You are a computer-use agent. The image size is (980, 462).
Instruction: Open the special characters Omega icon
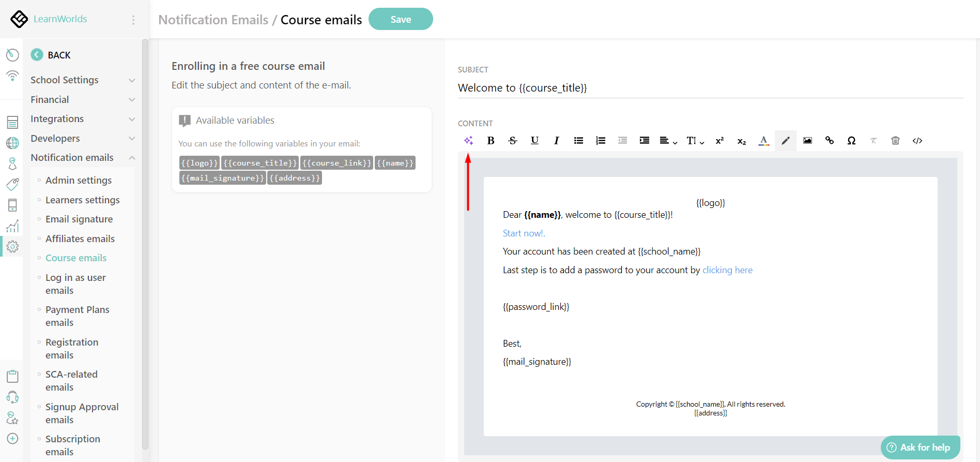[851, 141]
